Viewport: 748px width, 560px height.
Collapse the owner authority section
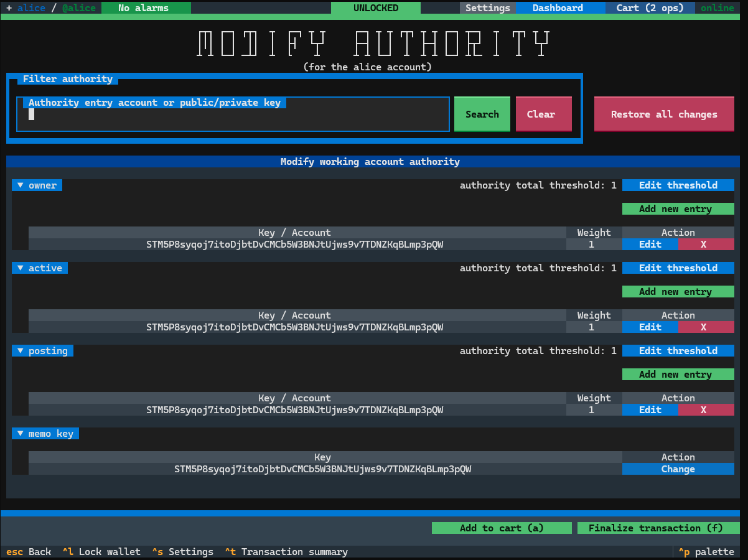(37, 185)
